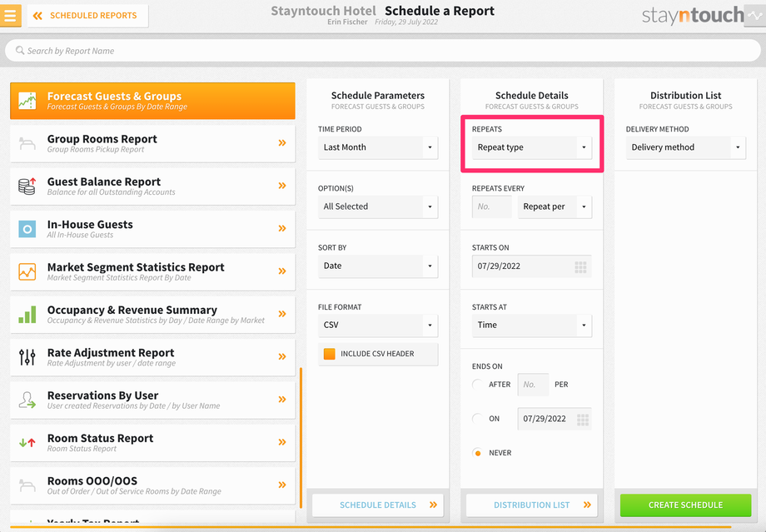This screenshot has width=766, height=532.
Task: Open Rate Adjustment Report
Action: point(152,357)
